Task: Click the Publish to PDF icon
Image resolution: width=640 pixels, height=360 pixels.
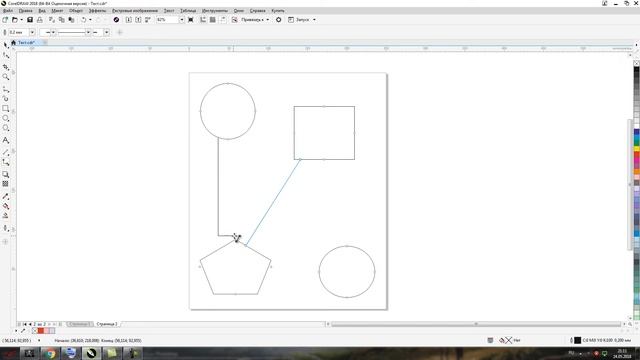Action: tap(148, 20)
